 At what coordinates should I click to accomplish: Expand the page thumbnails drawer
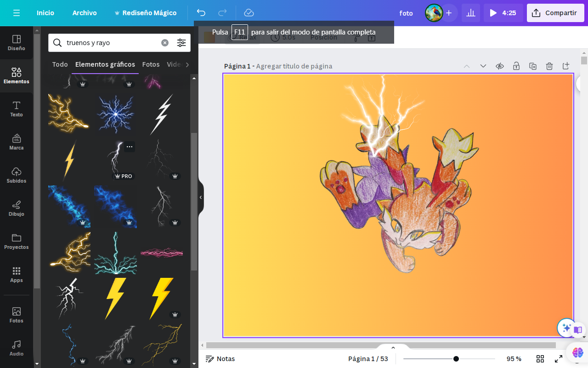(393, 347)
